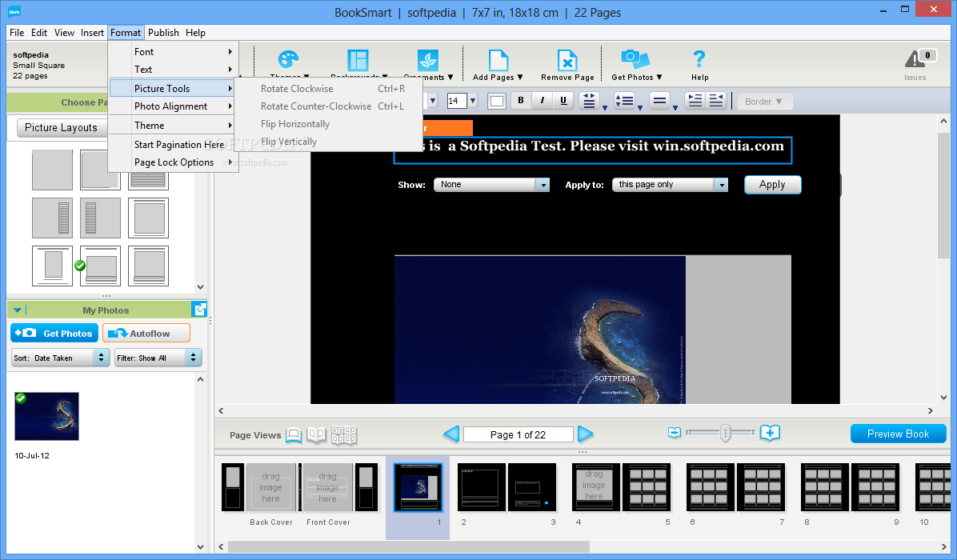Image resolution: width=957 pixels, height=560 pixels.
Task: Open the Filter Show All dropdown
Action: (x=158, y=358)
